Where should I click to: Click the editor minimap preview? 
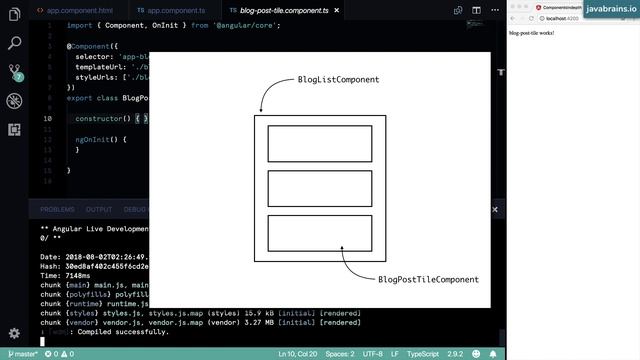(475, 24)
